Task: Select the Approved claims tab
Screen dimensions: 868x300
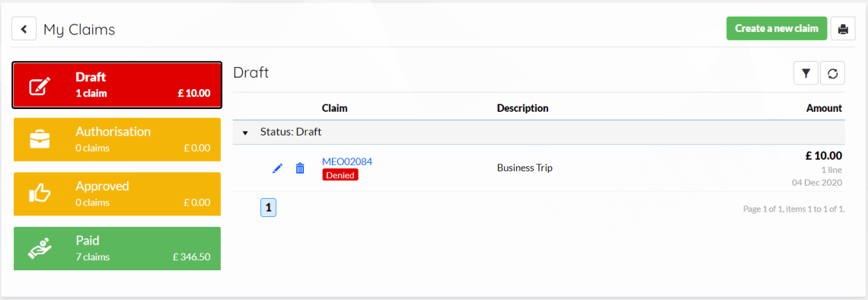Action: pyautogui.click(x=116, y=193)
